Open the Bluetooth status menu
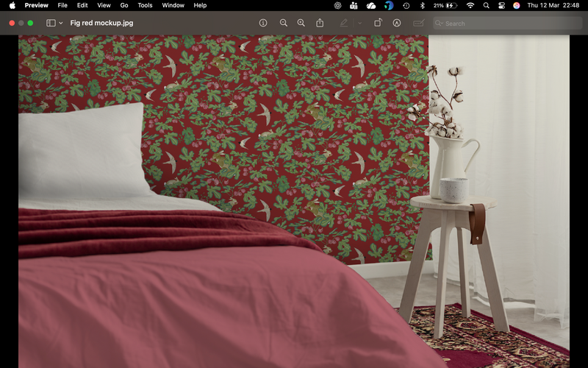This screenshot has width=588, height=368. click(422, 5)
